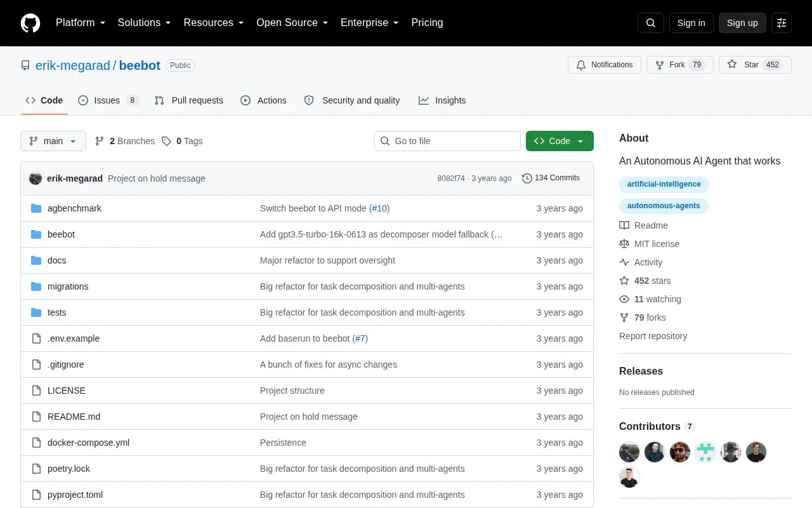This screenshot has width=812, height=508.
Task: Click erik-megarad's avatar in latest commit
Action: 36,178
